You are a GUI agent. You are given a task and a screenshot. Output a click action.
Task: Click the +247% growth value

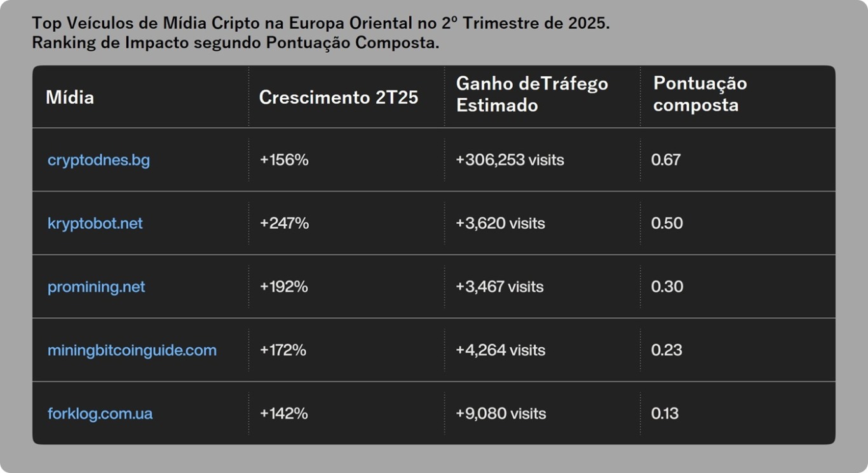pos(284,224)
